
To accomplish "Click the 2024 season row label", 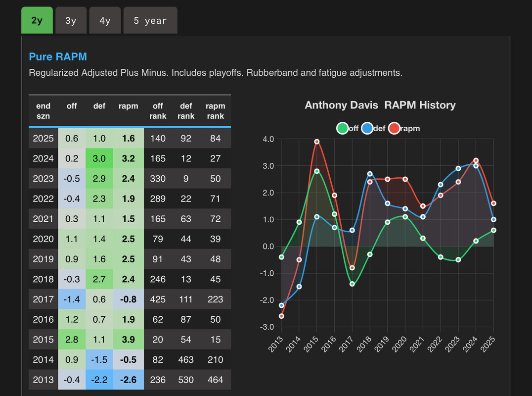I will 43,158.
